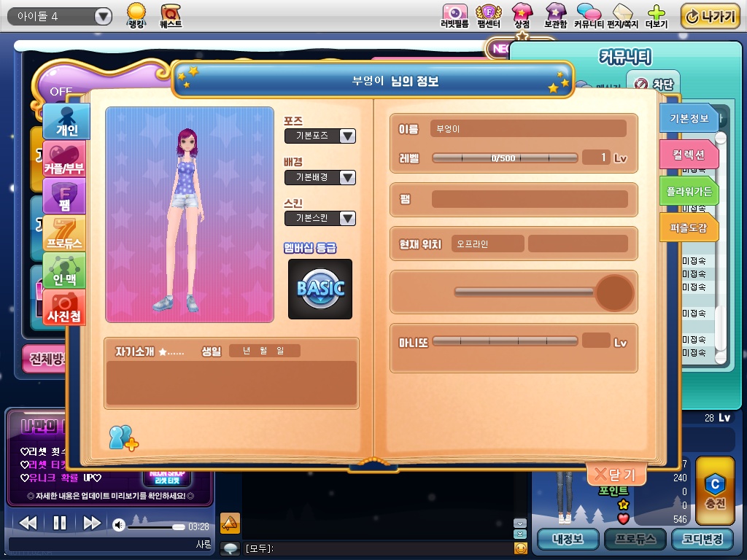Open the emoticon smiley icon

(521, 548)
